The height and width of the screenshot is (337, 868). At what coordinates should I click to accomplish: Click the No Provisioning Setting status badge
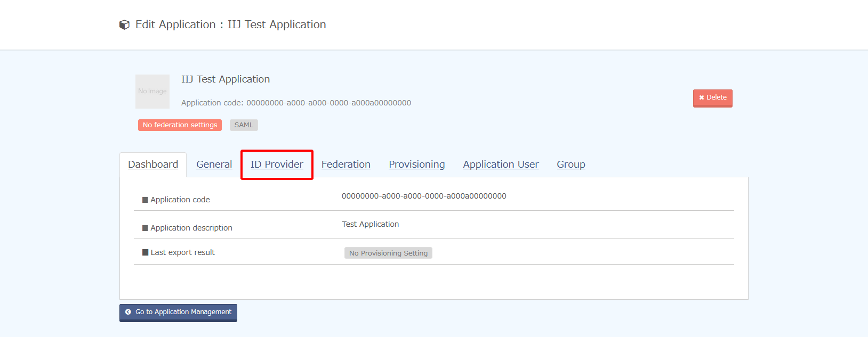click(388, 253)
